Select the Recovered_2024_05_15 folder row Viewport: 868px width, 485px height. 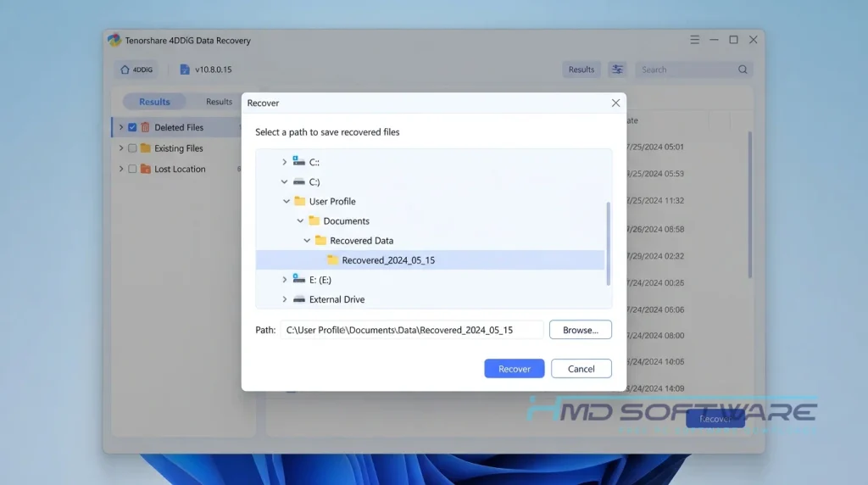[430, 259]
